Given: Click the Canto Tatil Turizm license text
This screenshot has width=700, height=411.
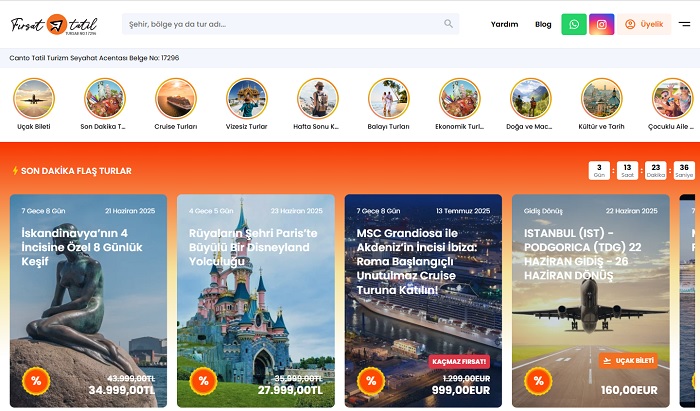Looking at the screenshot, I should pos(94,58).
